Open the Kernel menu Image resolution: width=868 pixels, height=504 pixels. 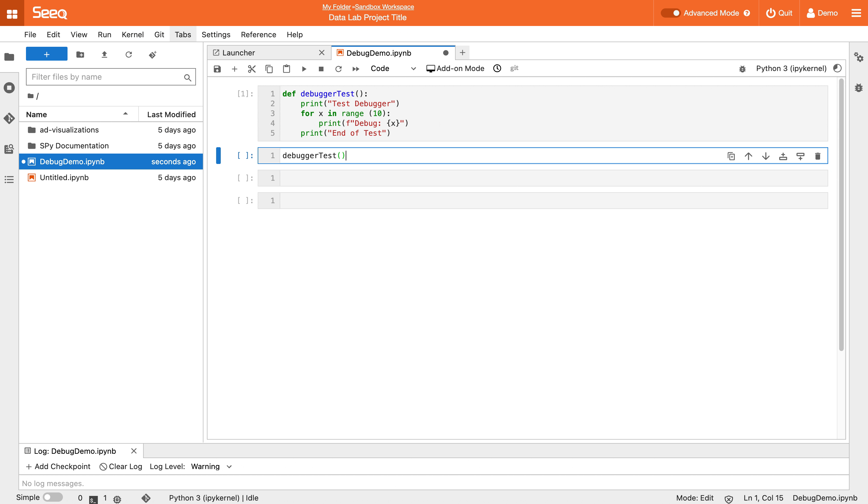132,34
